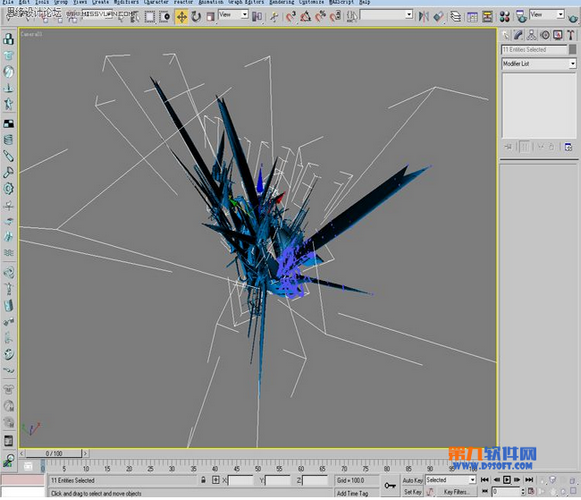581x500 pixels.
Task: Open the Layer Manager
Action: (x=456, y=17)
